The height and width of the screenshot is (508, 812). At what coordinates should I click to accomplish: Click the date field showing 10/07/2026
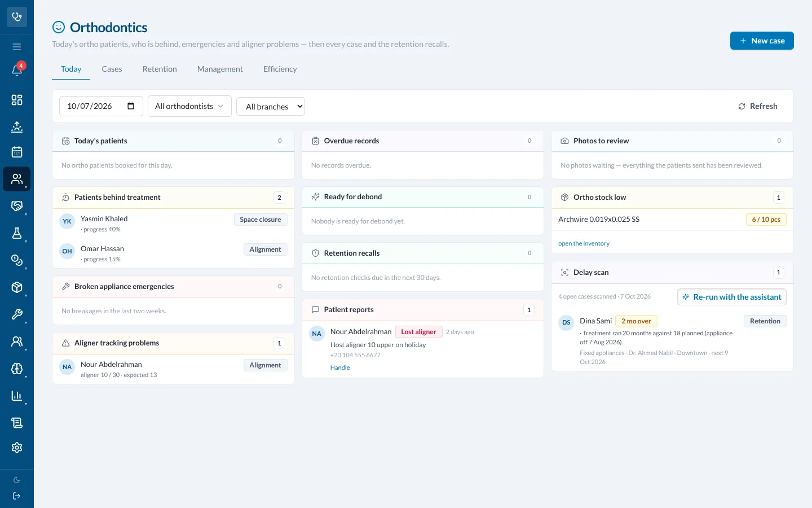tap(101, 106)
